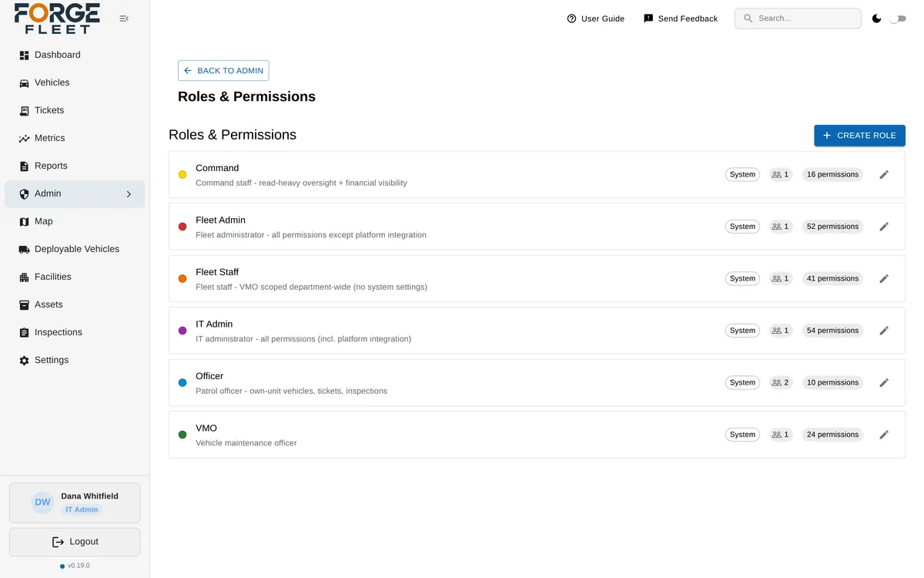Click the Facilities building icon
This screenshot has height=578, width=924.
(24, 277)
